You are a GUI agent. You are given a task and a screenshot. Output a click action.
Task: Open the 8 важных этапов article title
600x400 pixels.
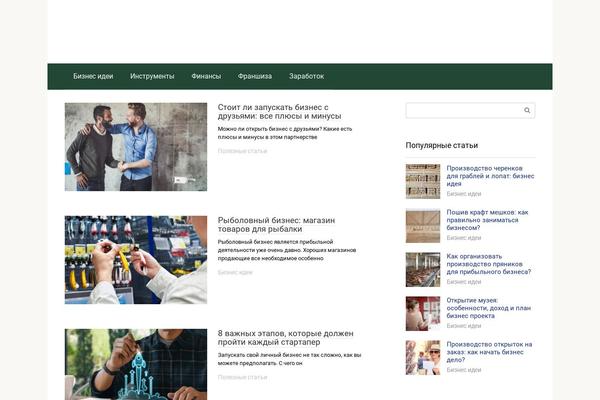[285, 337]
